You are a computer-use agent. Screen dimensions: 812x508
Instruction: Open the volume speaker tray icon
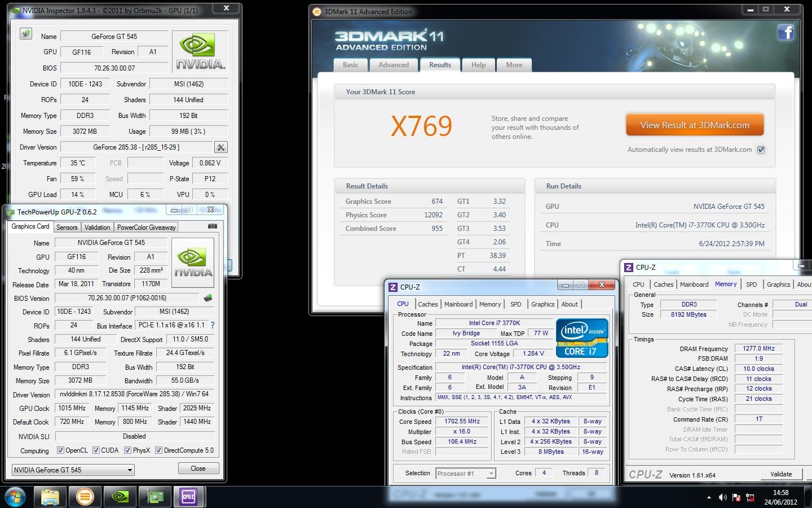coord(722,497)
